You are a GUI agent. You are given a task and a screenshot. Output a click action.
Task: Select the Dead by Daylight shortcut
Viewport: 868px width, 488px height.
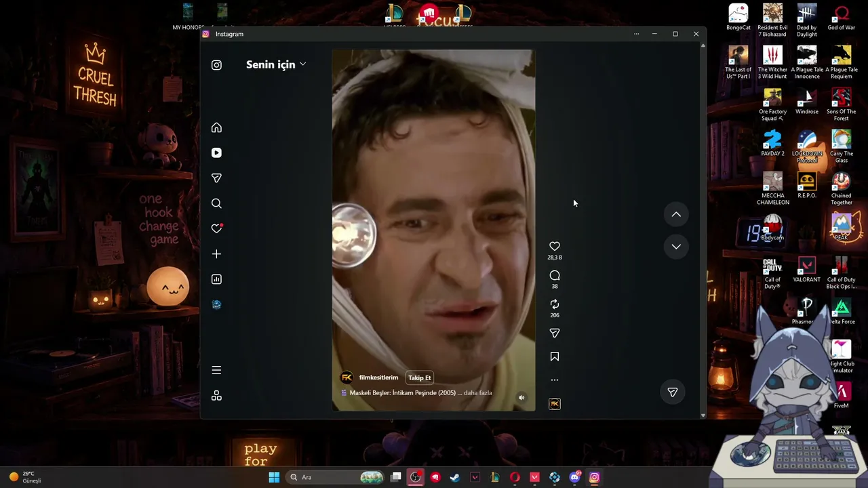(807, 21)
